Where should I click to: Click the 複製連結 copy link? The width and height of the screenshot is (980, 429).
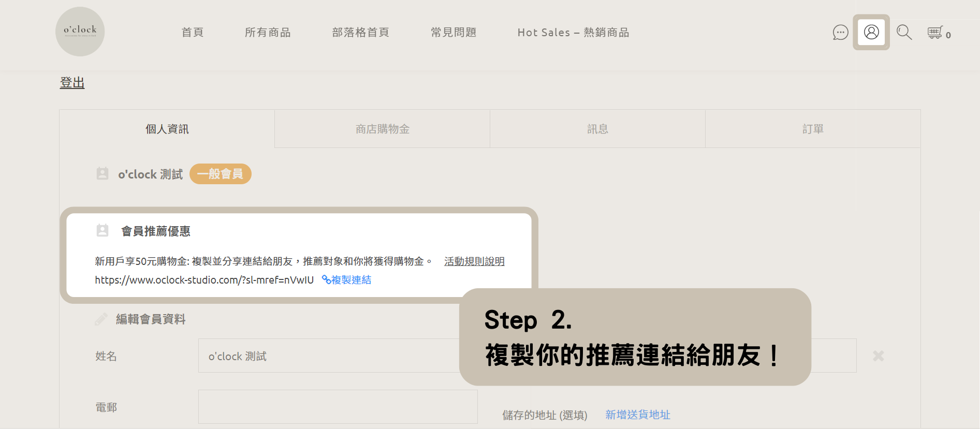pos(347,280)
